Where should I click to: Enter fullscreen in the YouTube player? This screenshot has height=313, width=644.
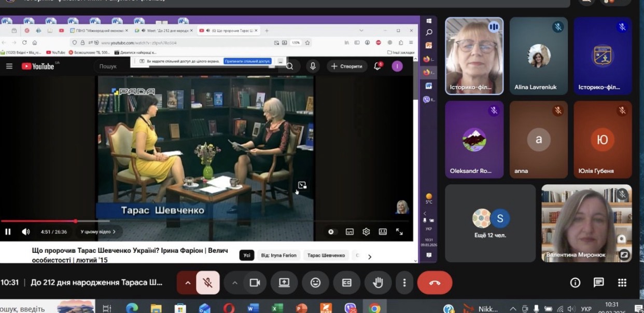[399, 232]
